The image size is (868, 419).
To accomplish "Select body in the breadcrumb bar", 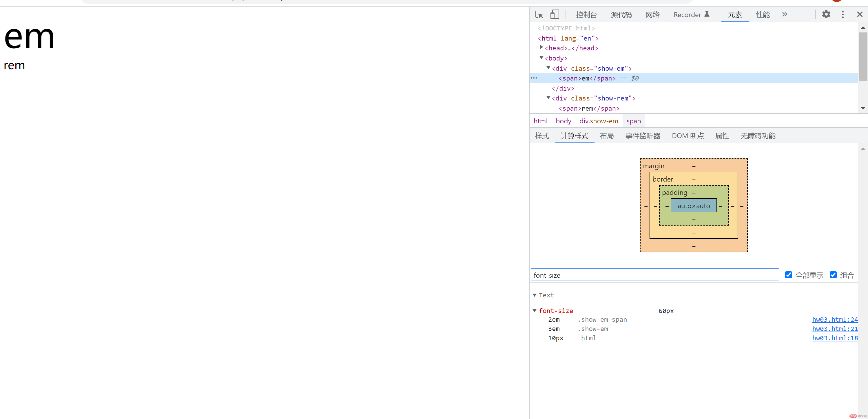I will click(563, 121).
